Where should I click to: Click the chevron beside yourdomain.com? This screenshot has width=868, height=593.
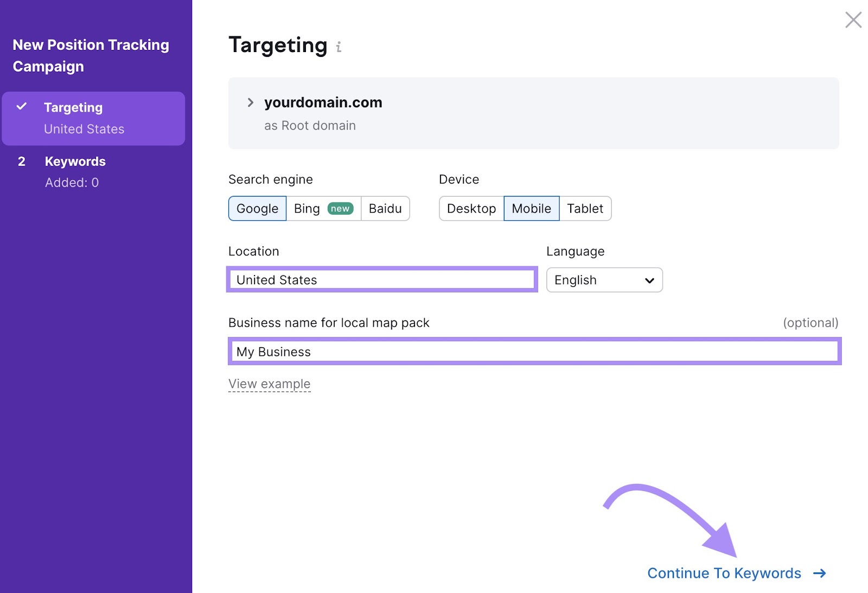click(251, 102)
